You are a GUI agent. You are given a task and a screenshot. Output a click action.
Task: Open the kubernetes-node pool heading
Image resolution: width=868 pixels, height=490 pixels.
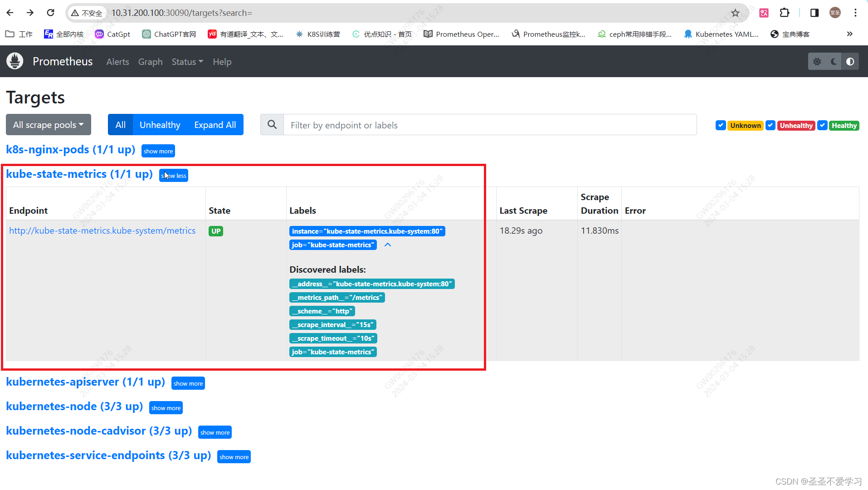(x=74, y=407)
